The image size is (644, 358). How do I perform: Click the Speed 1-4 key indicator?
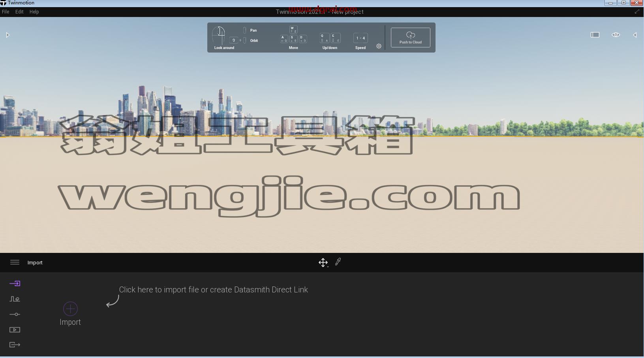[360, 38]
